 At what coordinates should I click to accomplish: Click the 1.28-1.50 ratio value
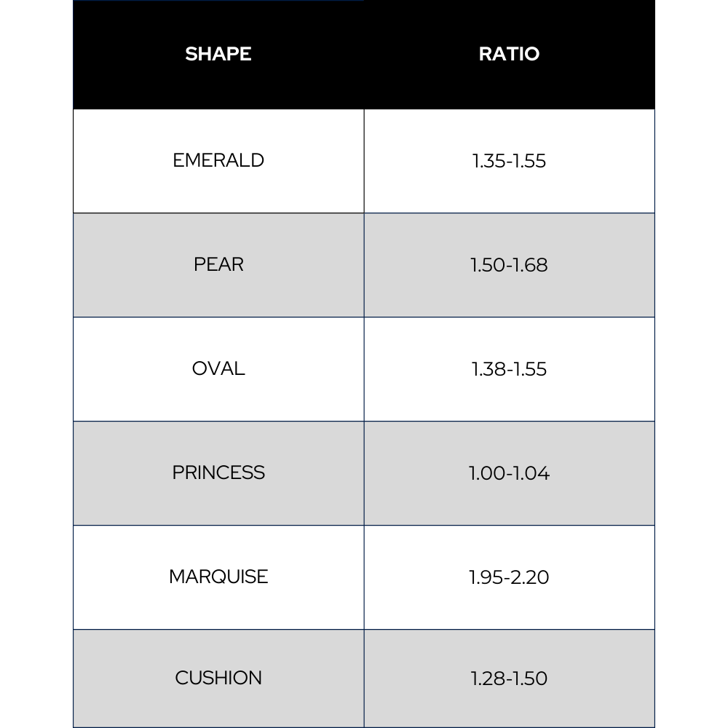[509, 678]
